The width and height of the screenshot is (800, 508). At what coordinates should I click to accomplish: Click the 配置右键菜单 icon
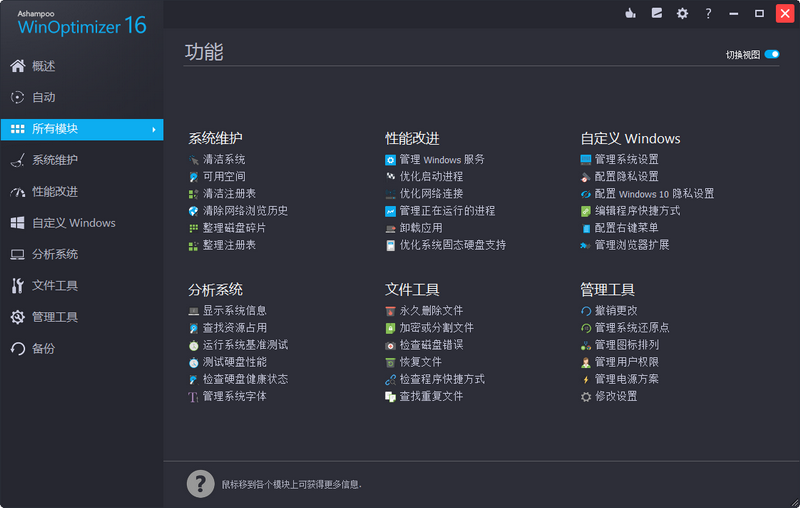pyautogui.click(x=586, y=228)
